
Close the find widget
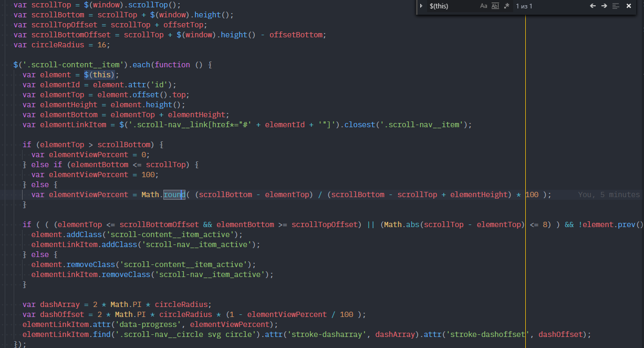point(628,6)
